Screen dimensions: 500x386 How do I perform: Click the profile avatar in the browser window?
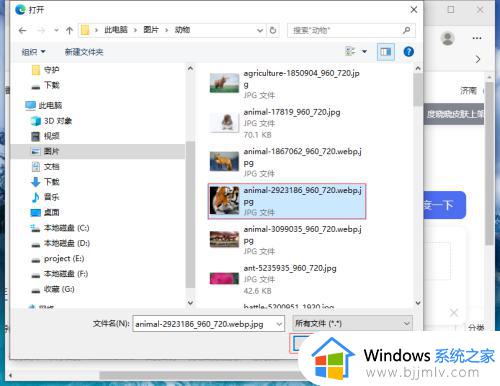pyautogui.click(x=447, y=38)
